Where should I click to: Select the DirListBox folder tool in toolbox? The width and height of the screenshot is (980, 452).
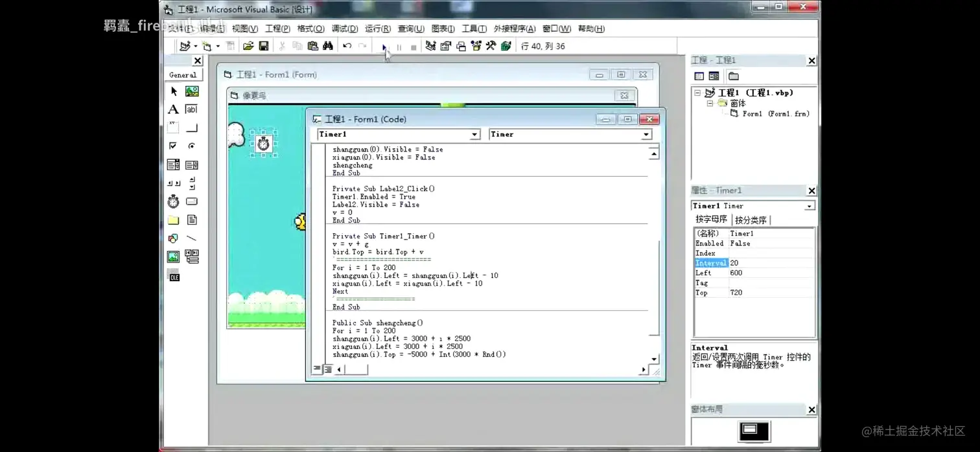174,220
